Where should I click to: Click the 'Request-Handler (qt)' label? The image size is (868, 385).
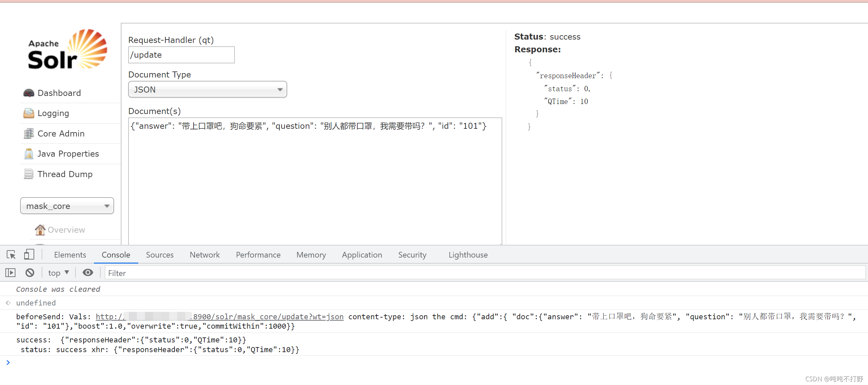(x=171, y=40)
